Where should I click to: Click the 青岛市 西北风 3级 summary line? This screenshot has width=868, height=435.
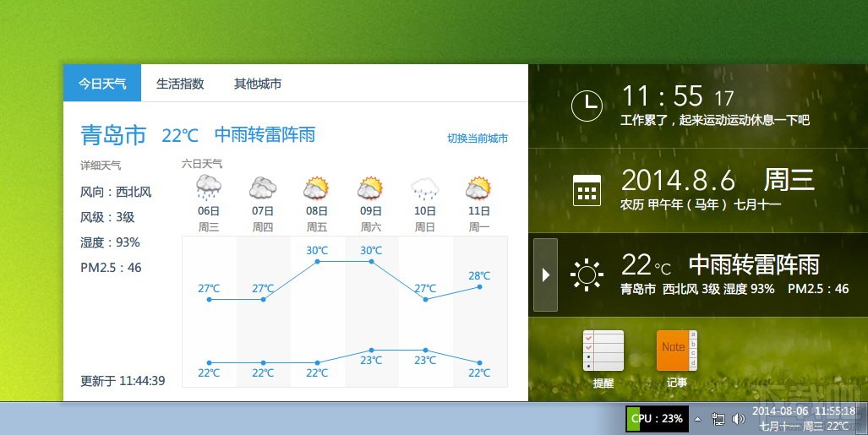[x=734, y=288]
